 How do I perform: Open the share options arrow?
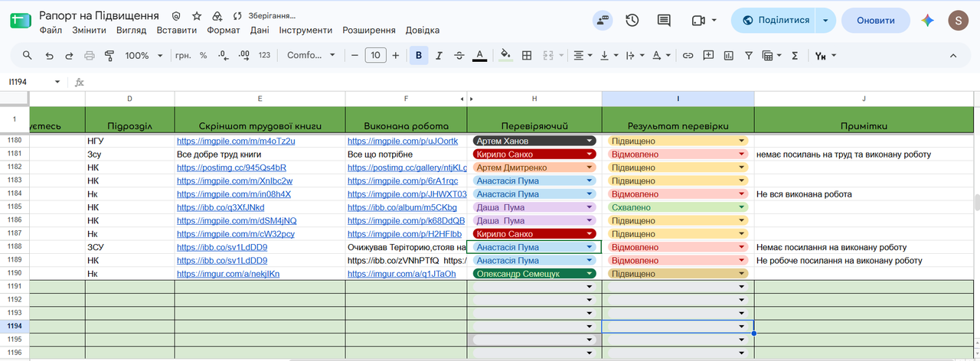click(x=825, y=21)
